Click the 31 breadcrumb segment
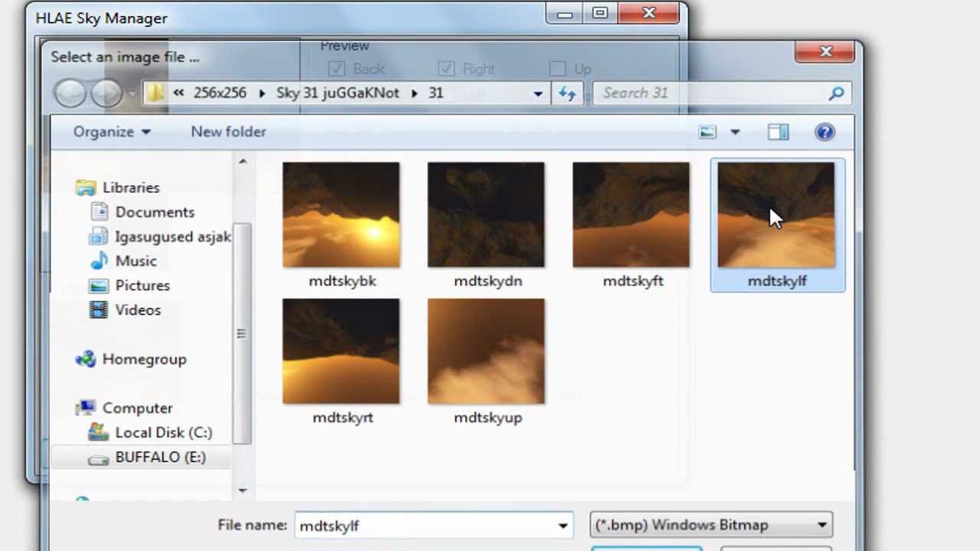This screenshot has height=551, width=980. point(436,93)
